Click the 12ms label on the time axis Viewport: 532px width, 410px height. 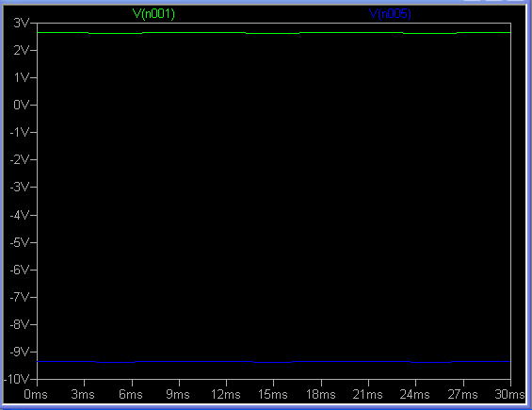click(x=226, y=394)
